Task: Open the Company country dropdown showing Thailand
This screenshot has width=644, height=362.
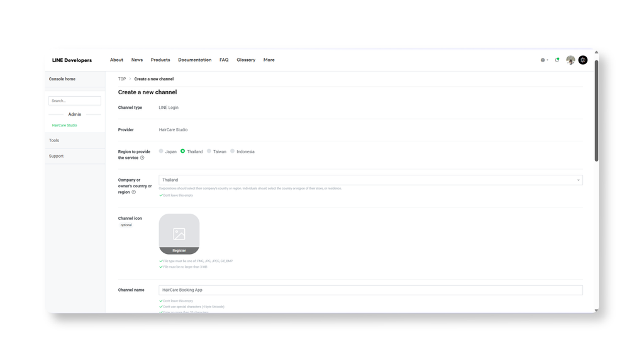Action: pos(370,180)
